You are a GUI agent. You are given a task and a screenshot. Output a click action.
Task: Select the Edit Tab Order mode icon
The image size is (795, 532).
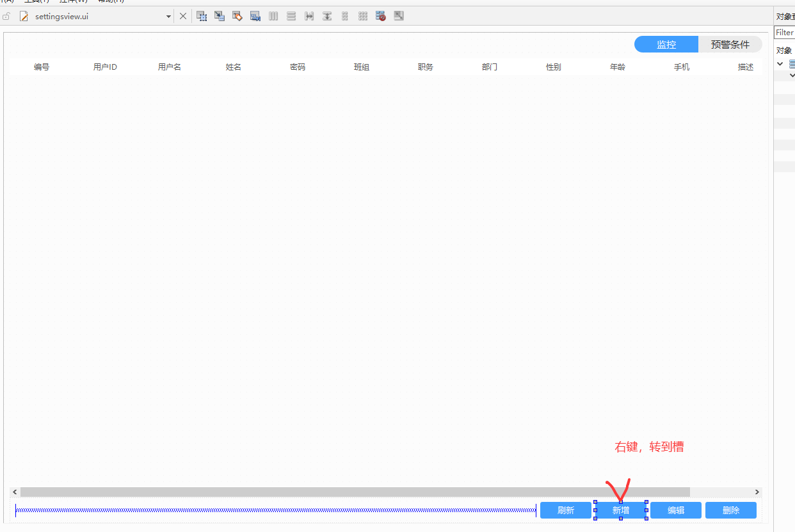(255, 16)
